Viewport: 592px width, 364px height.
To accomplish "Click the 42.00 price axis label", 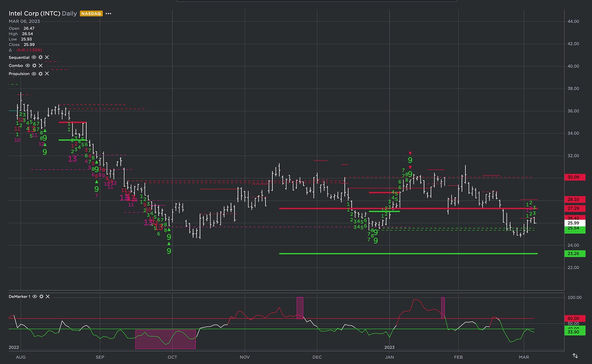I will [573, 44].
